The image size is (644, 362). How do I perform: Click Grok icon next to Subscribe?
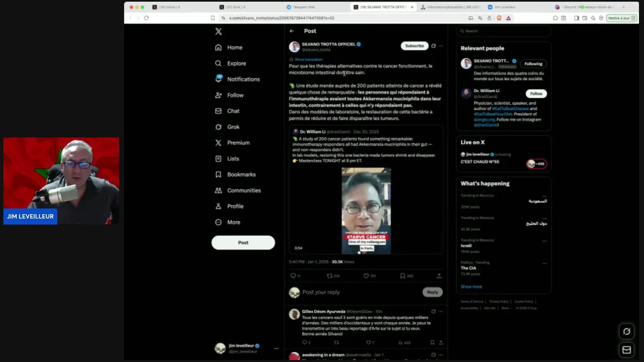click(x=433, y=46)
